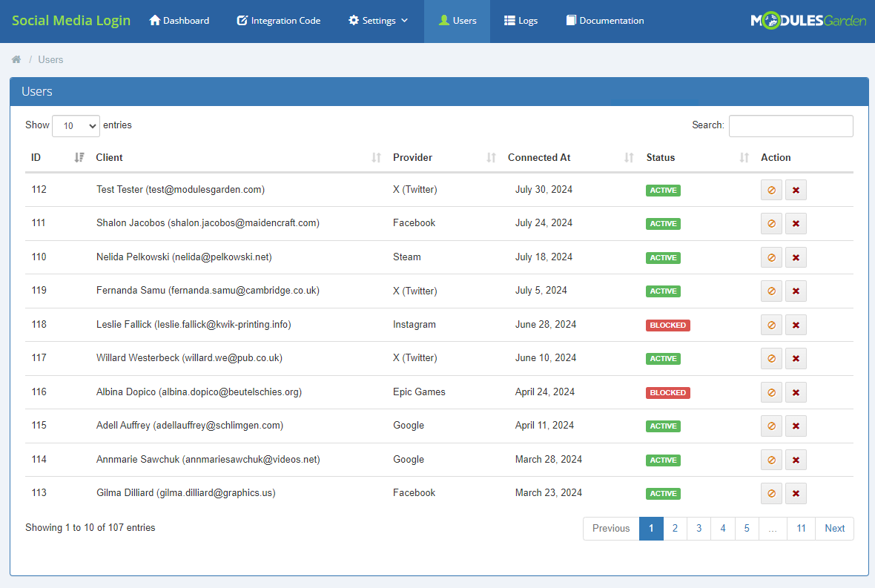Block Nelida Pelkowski using the ban icon

coord(771,258)
